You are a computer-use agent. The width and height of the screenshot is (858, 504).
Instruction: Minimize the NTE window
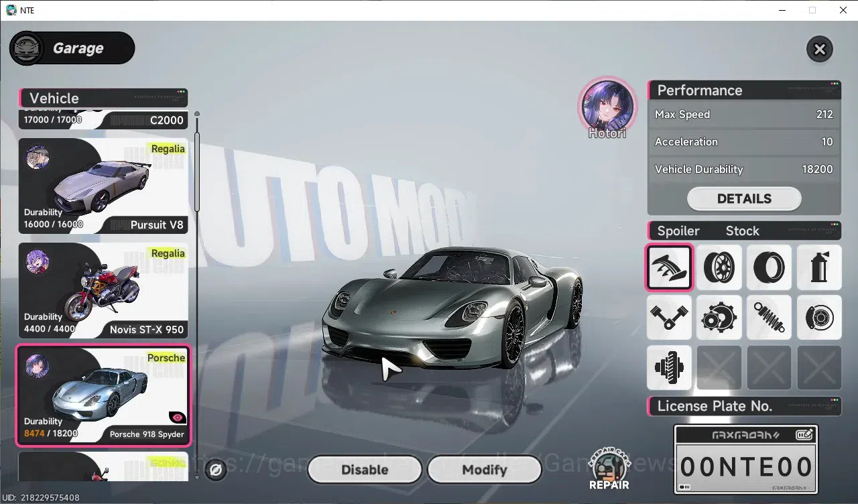tap(782, 10)
